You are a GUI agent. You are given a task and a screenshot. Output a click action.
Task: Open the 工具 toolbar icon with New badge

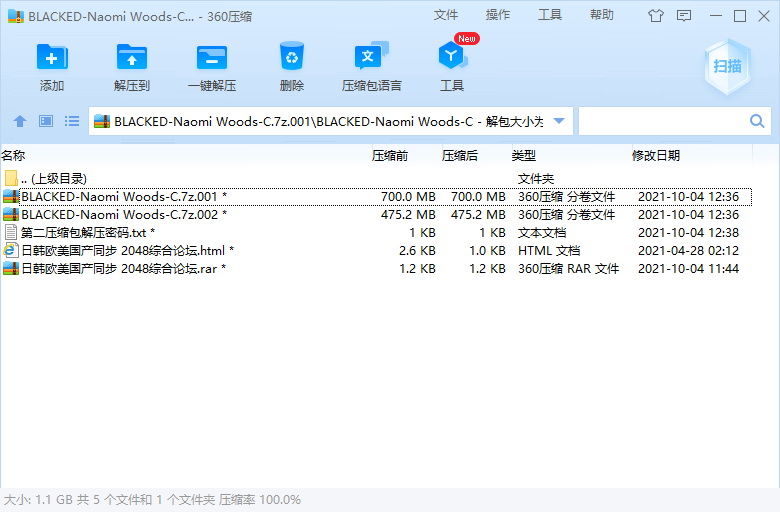(452, 56)
